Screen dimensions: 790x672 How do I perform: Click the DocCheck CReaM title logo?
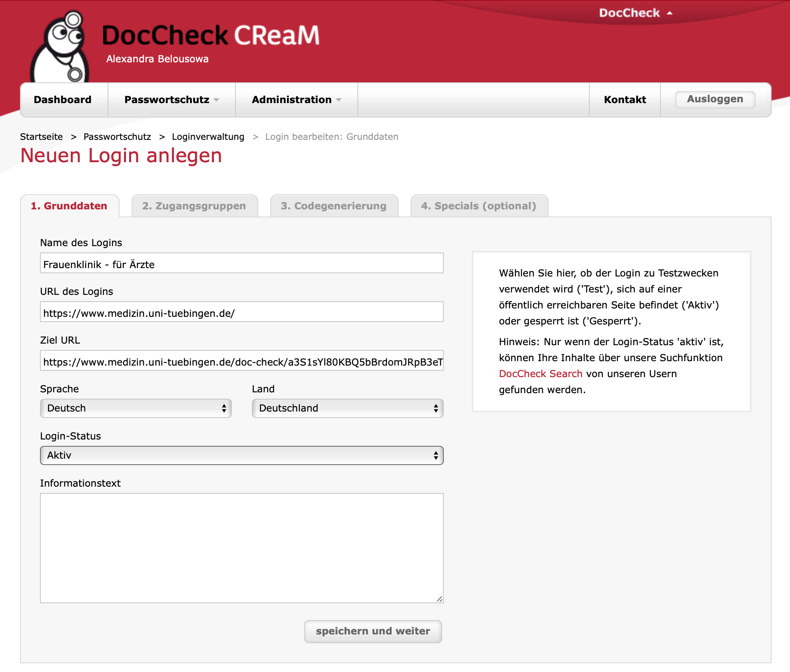[211, 35]
